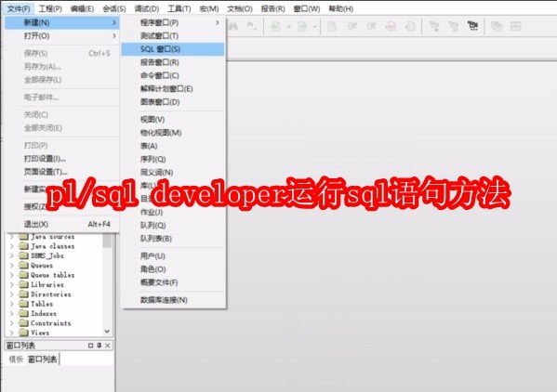
Task: Choose 报告窗口(R) in submenu
Action: click(x=173, y=62)
